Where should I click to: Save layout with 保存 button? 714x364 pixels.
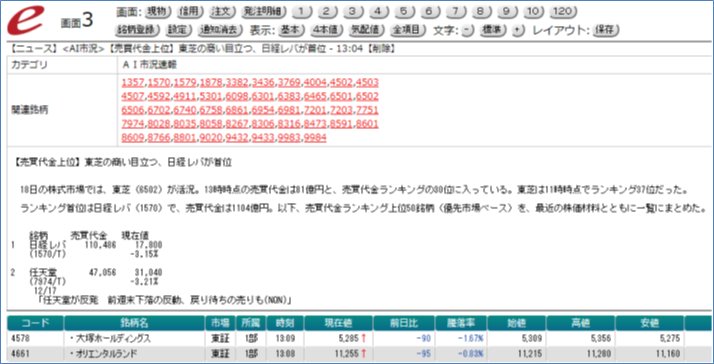click(606, 31)
